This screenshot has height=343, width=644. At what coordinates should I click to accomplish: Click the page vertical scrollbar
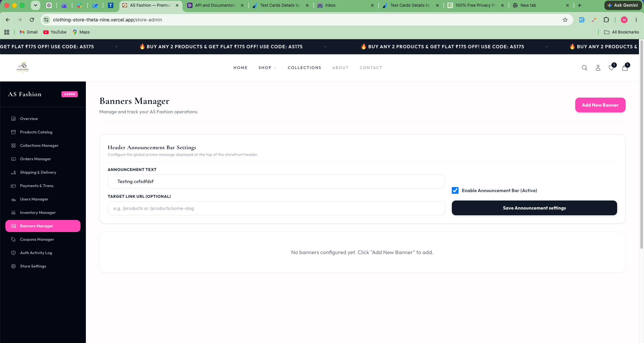tap(642, 144)
